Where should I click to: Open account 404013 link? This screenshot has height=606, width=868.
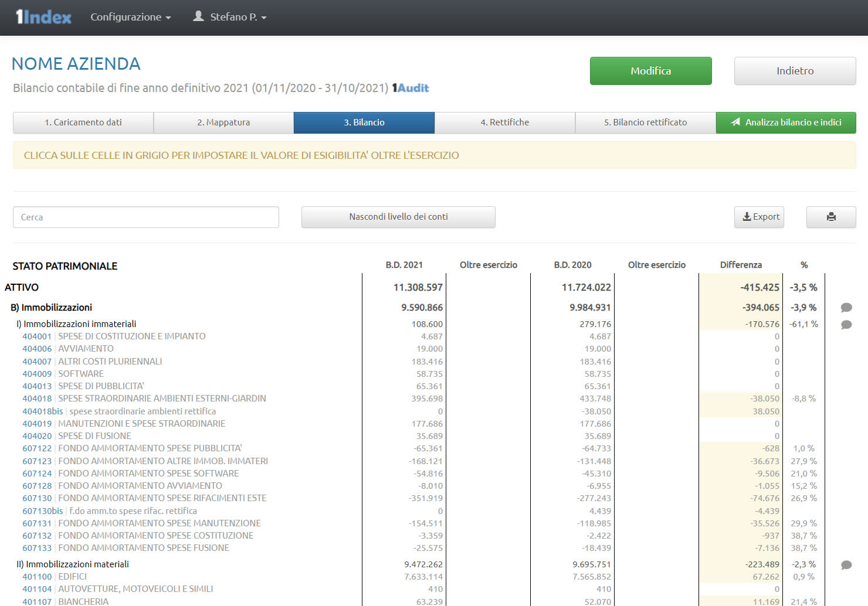click(x=37, y=386)
